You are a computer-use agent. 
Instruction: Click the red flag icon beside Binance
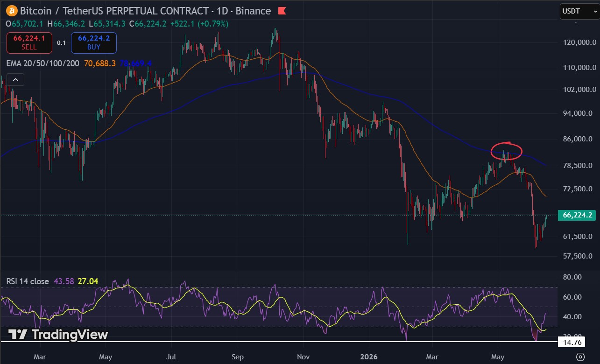pos(282,11)
